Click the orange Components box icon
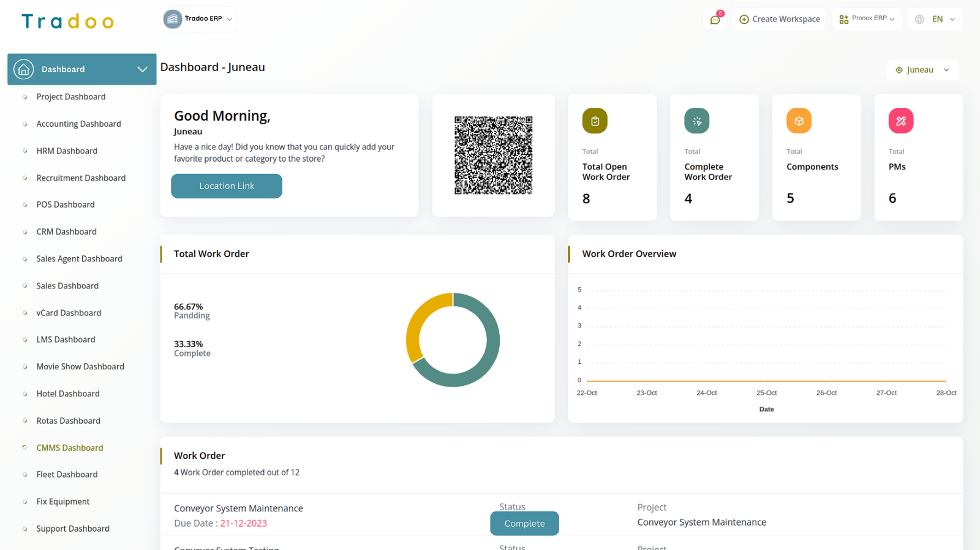Image resolution: width=980 pixels, height=550 pixels. coord(799,121)
